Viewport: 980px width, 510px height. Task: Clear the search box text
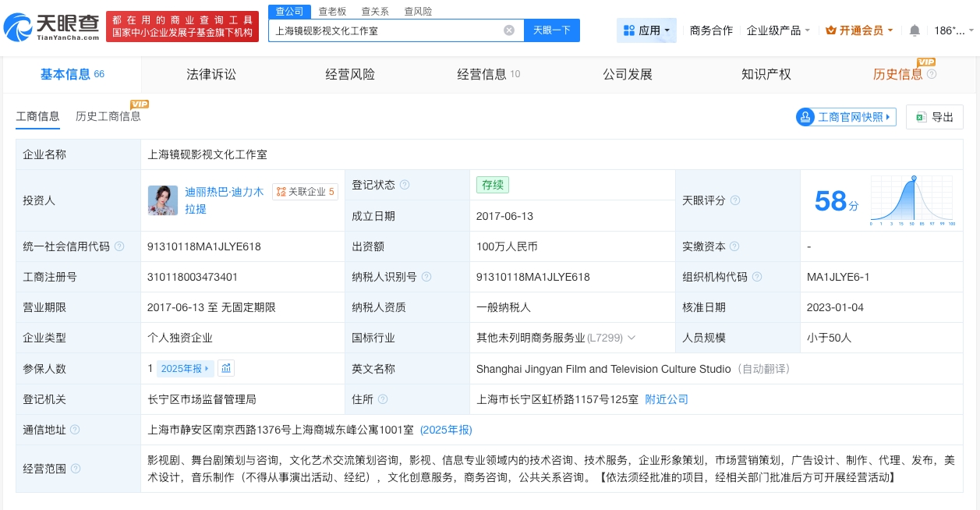coord(509,30)
